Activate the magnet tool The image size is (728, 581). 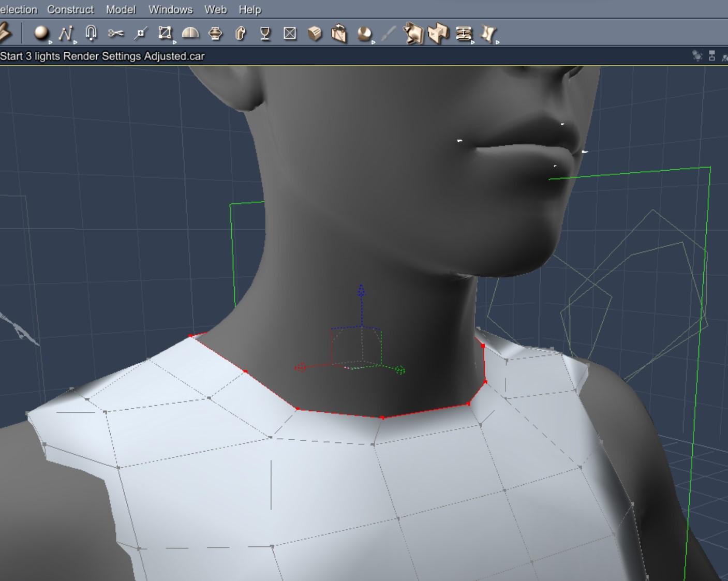click(x=91, y=34)
